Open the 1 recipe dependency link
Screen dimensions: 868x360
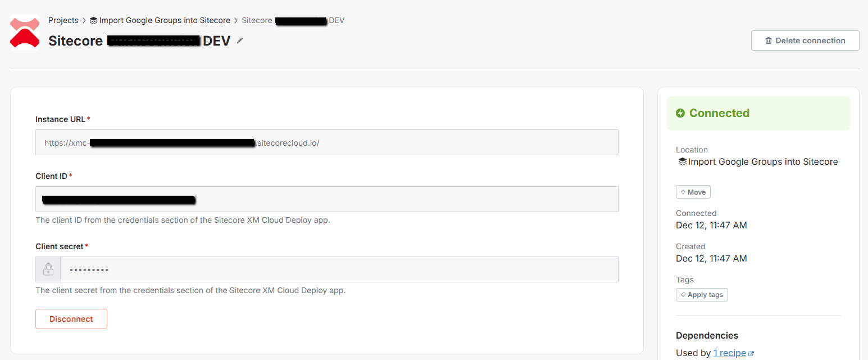coord(729,353)
